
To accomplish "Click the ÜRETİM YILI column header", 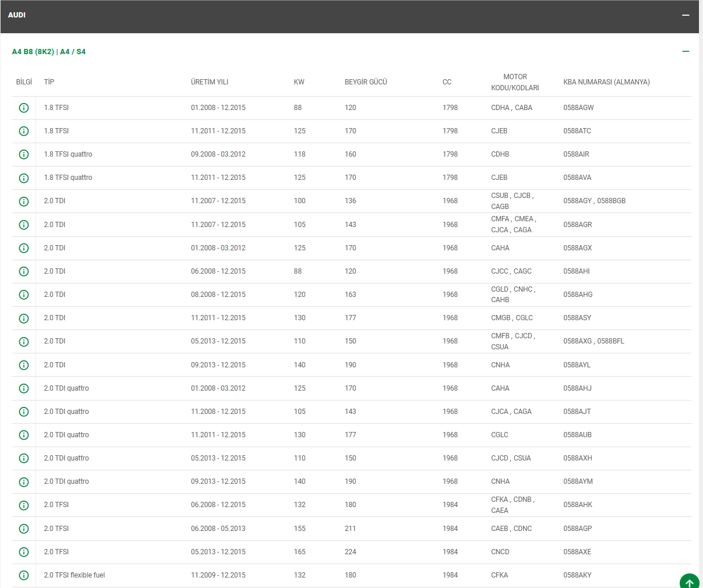I will (x=209, y=82).
